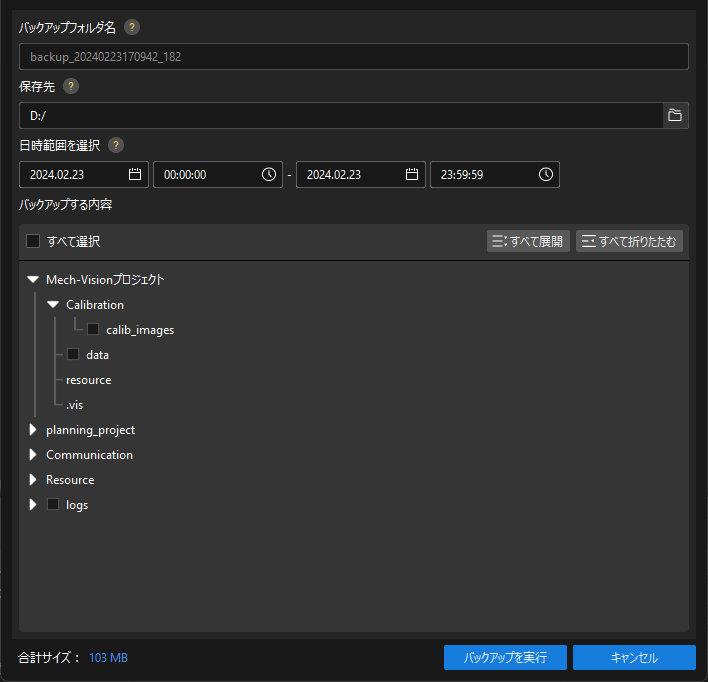Enable the calib_images checkbox
The height and width of the screenshot is (682, 708).
tap(93, 329)
